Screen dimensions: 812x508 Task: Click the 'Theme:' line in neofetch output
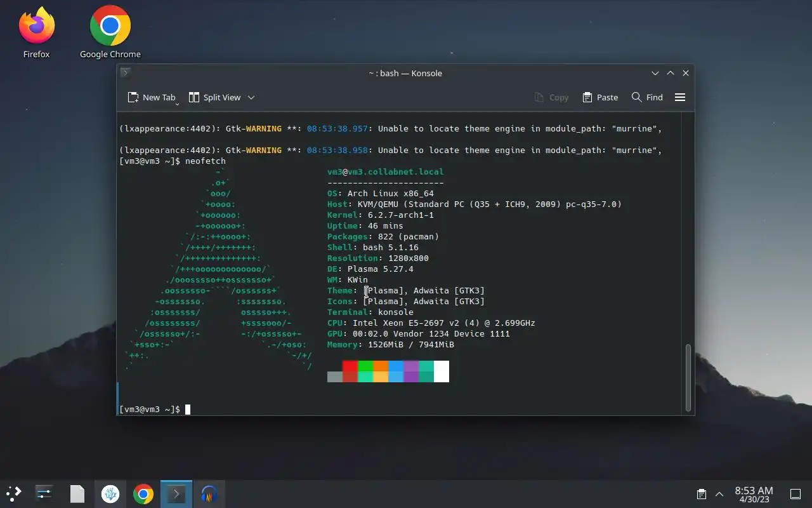pyautogui.click(x=406, y=291)
